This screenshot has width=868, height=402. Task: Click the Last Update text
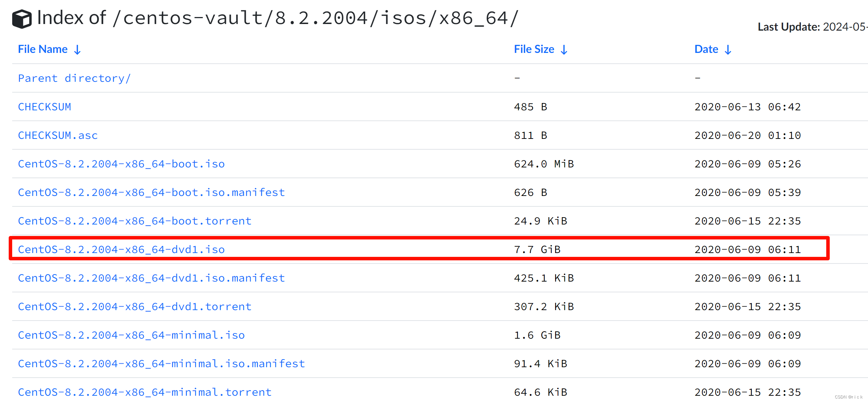(x=813, y=27)
